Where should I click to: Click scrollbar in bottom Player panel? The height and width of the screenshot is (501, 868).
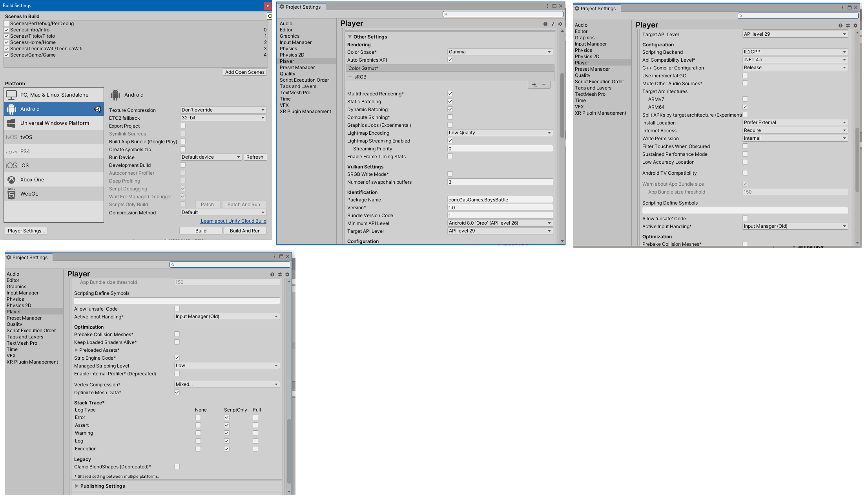[289, 452]
